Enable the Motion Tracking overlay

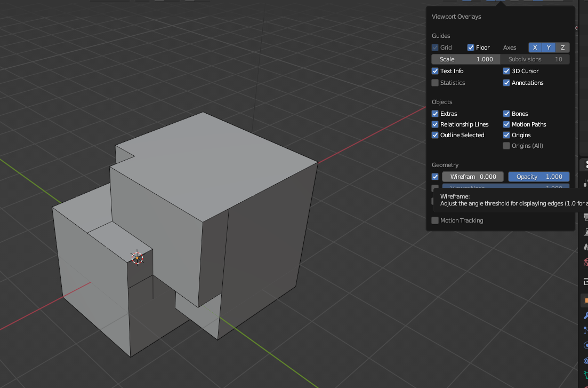[x=435, y=220]
